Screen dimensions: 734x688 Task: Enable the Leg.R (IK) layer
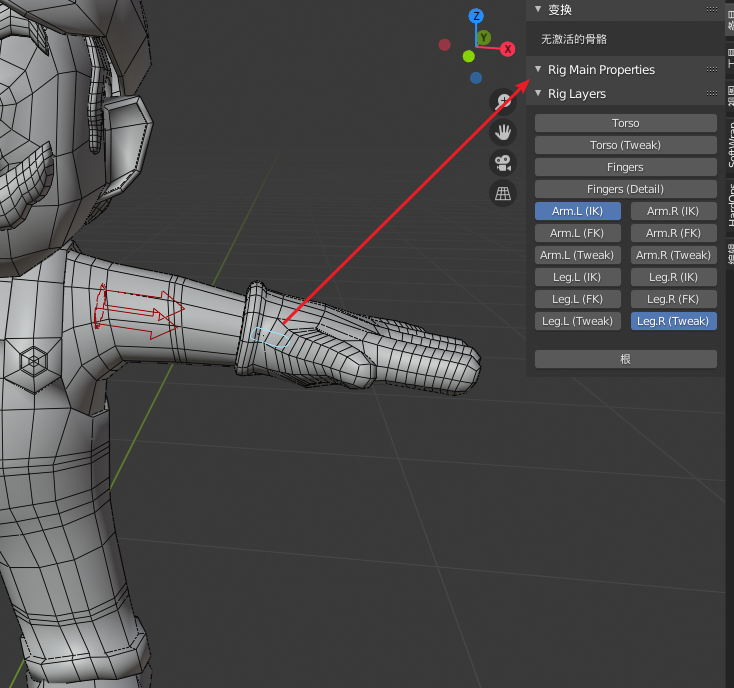(674, 277)
